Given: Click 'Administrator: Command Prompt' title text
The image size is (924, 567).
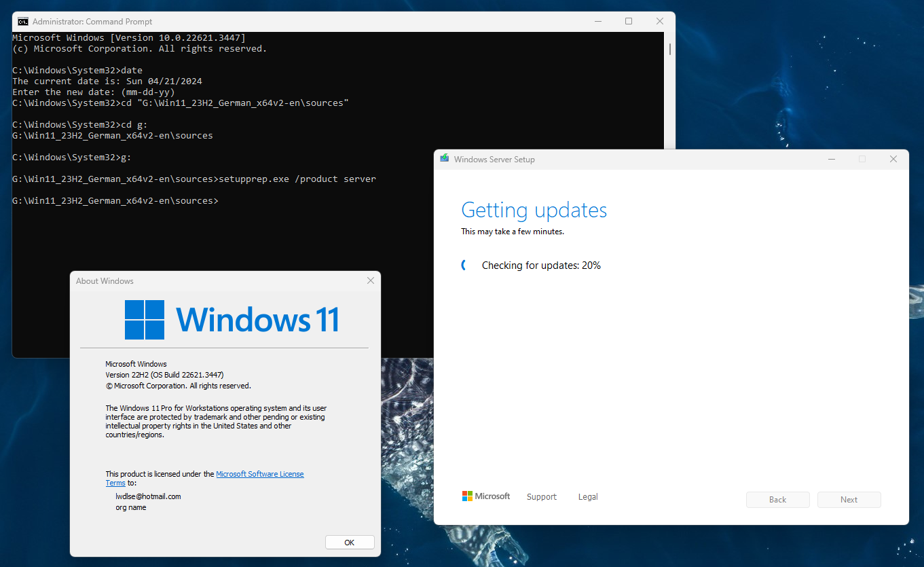Looking at the screenshot, I should coord(92,22).
